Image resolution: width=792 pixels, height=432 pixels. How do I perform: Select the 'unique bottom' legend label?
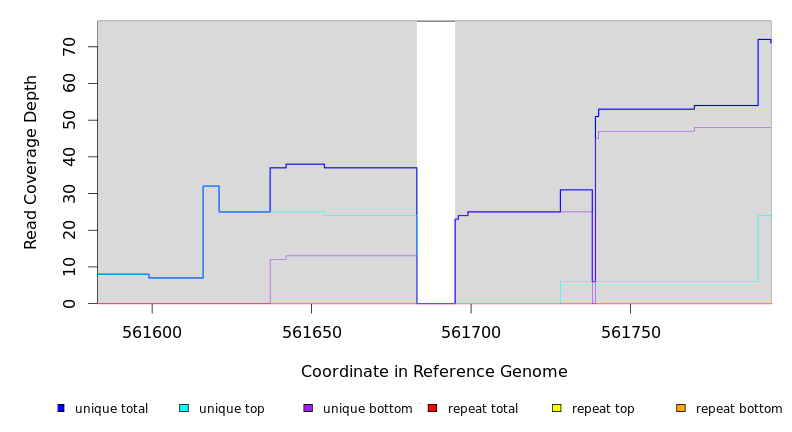pyautogui.click(x=367, y=409)
